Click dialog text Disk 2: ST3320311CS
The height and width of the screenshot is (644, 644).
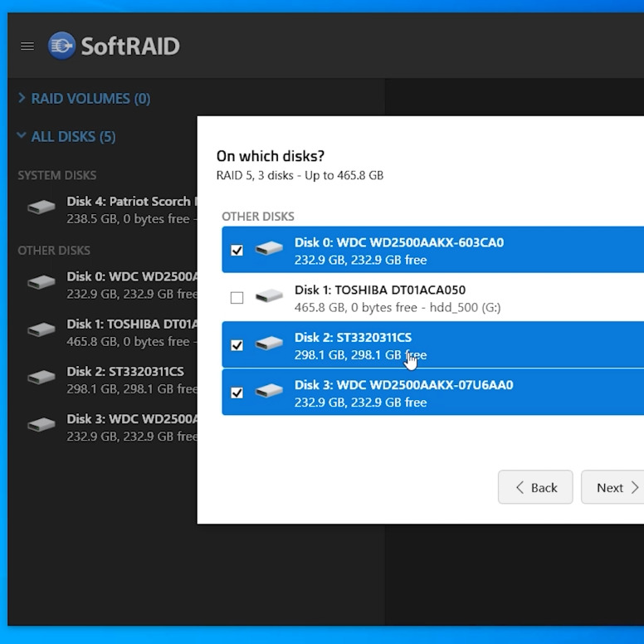[353, 338]
